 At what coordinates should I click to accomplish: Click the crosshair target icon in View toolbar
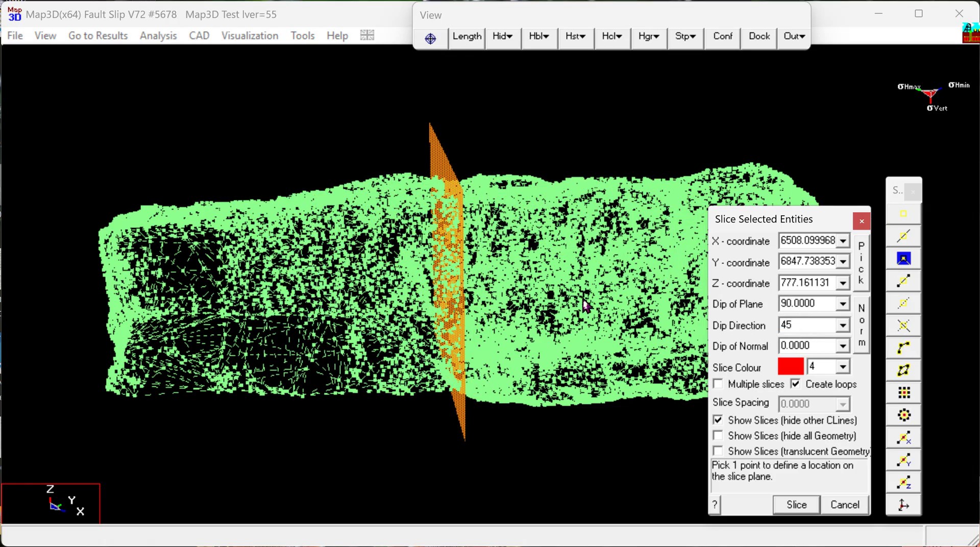(430, 38)
